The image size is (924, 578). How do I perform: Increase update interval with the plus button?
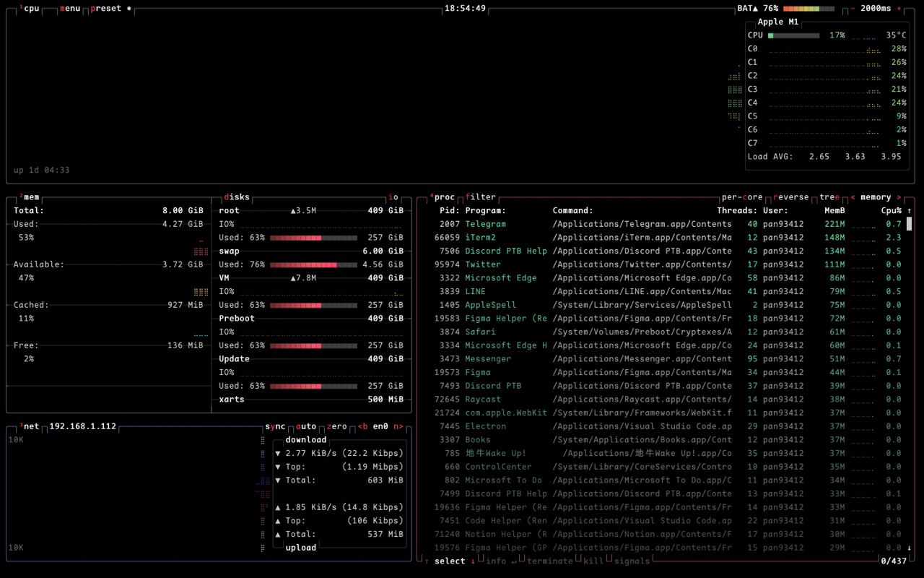899,9
